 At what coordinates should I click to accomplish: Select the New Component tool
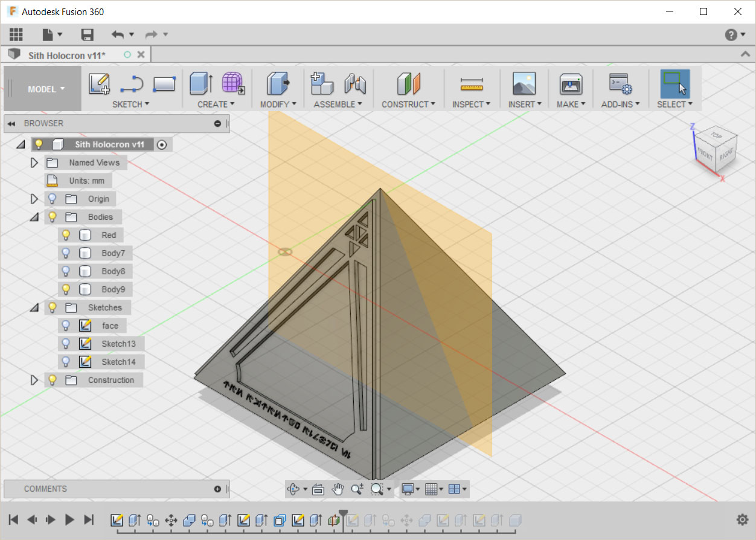(x=322, y=83)
